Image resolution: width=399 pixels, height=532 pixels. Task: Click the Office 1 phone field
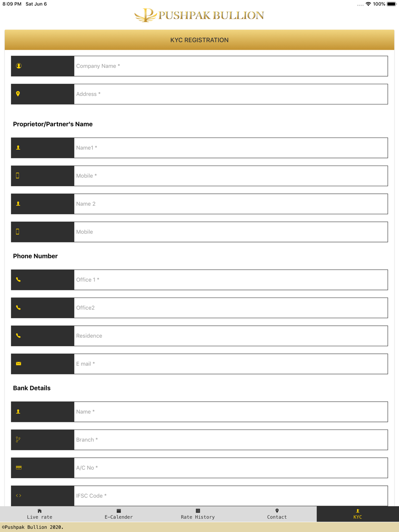(231, 280)
